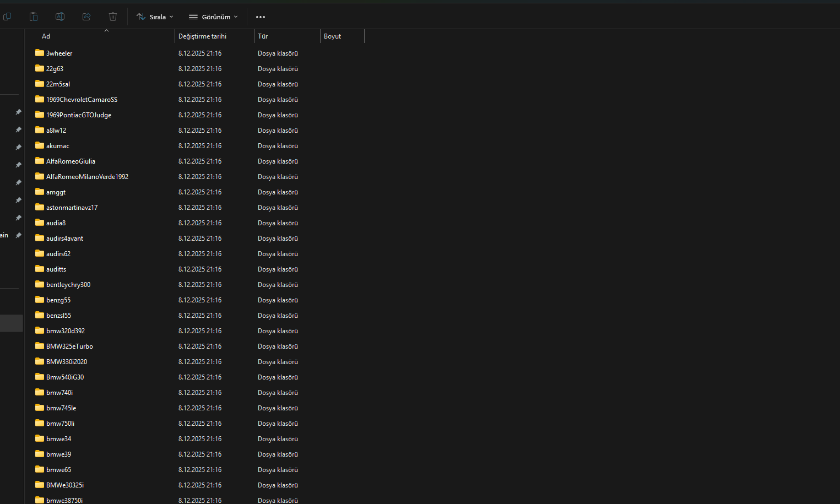Select the folder name BMWe30325i
The width and height of the screenshot is (840, 504).
tap(65, 485)
